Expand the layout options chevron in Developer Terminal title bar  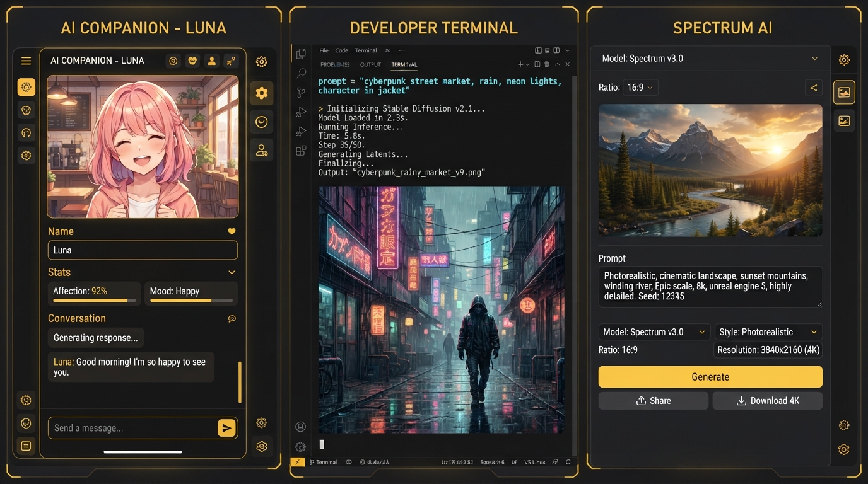[x=568, y=50]
